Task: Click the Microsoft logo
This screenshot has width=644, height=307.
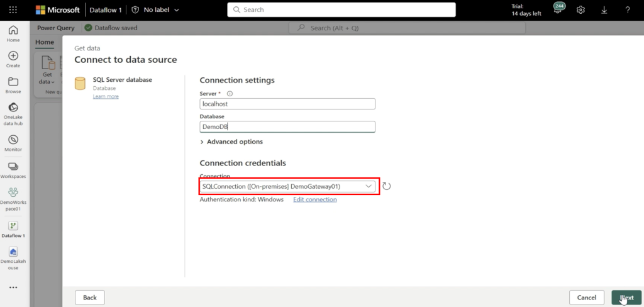Action: 58,10
